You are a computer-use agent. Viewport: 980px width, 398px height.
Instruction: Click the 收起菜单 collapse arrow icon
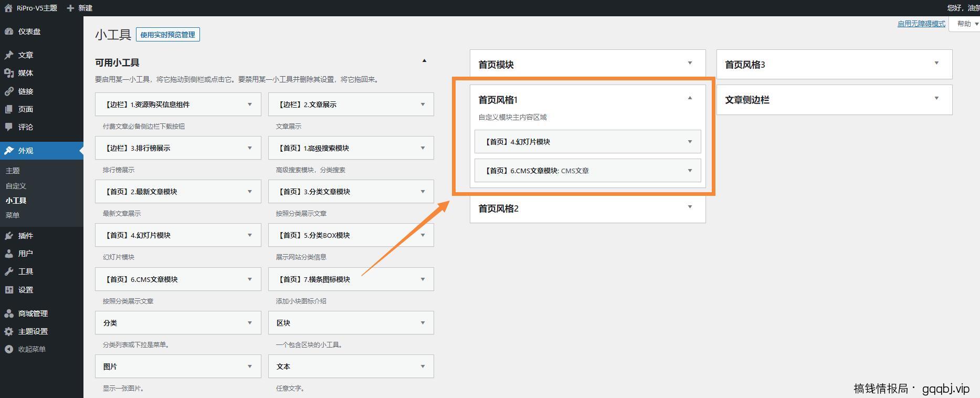pos(9,349)
